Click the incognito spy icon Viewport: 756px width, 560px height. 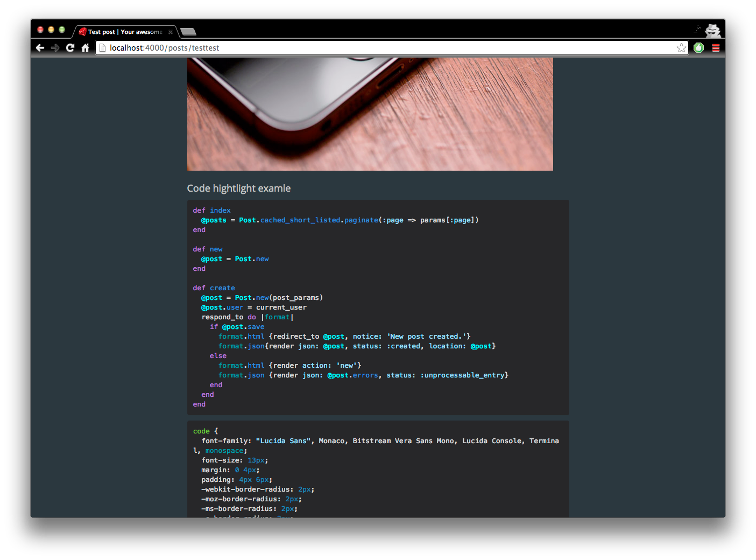click(712, 31)
